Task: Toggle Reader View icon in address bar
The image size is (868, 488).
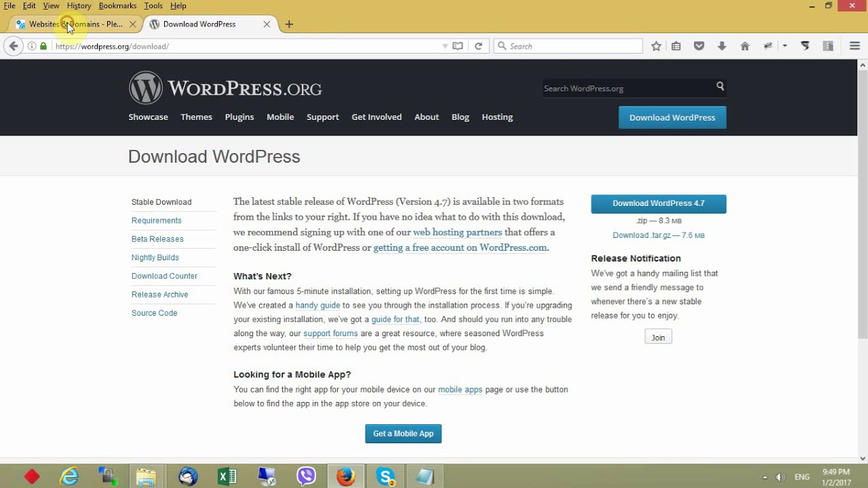Action: 458,46
